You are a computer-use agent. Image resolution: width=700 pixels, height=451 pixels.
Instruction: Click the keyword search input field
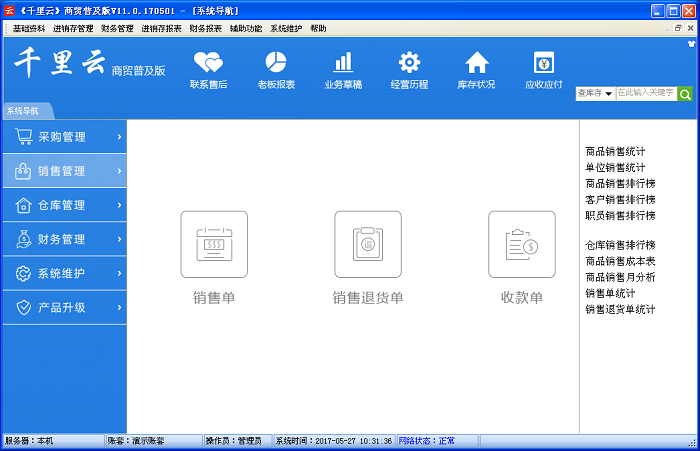646,93
